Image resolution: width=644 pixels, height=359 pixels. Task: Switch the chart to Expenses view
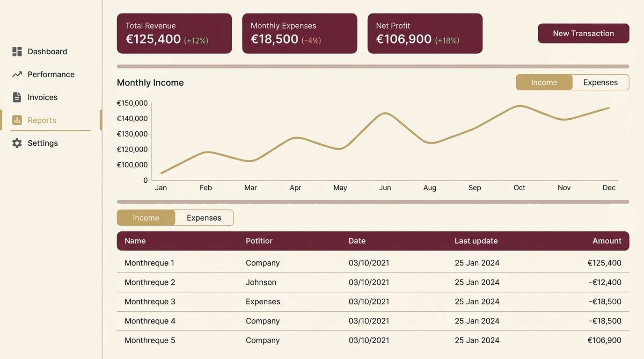(x=600, y=82)
